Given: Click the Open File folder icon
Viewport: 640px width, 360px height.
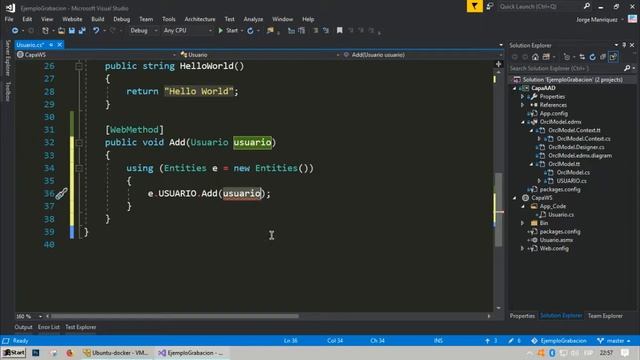Looking at the screenshot, I should (x=61, y=31).
